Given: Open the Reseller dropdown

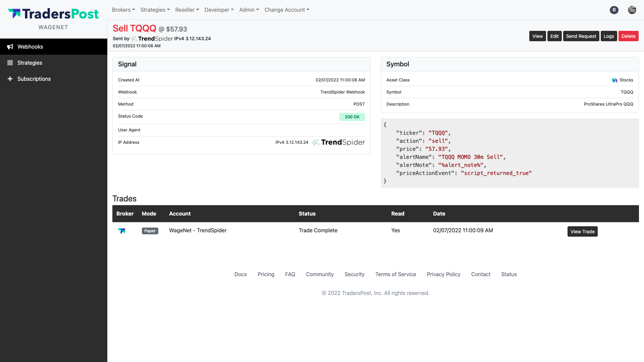Looking at the screenshot, I should [187, 10].
